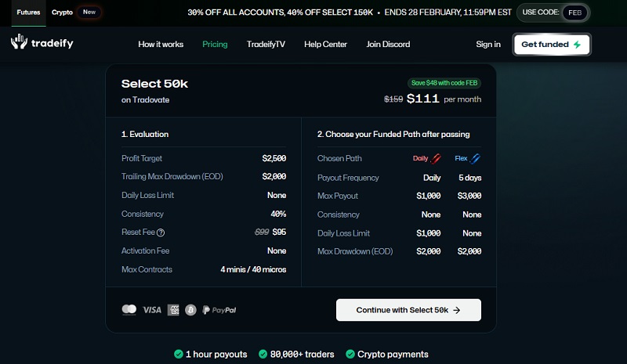Click the 4 minis / 40 micros value
The width and height of the screenshot is (627, 364).
pos(253,270)
